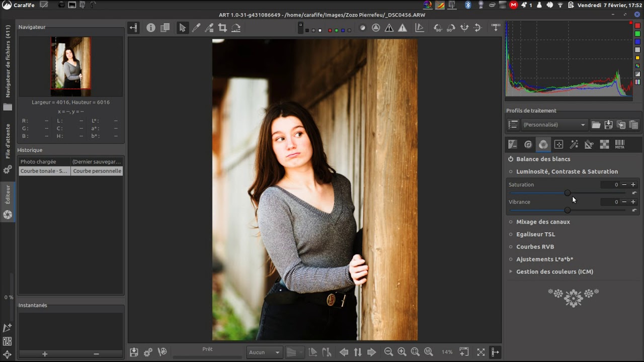
Task: Open the Metadata tab
Action: (620, 144)
